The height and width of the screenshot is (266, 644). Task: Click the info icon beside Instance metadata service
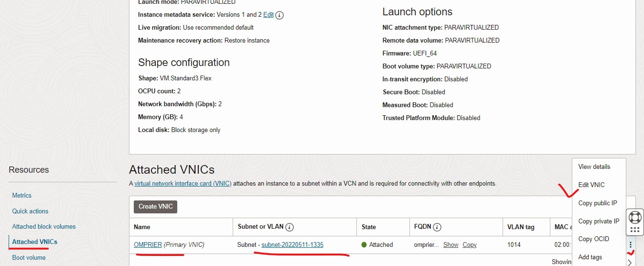point(280,15)
